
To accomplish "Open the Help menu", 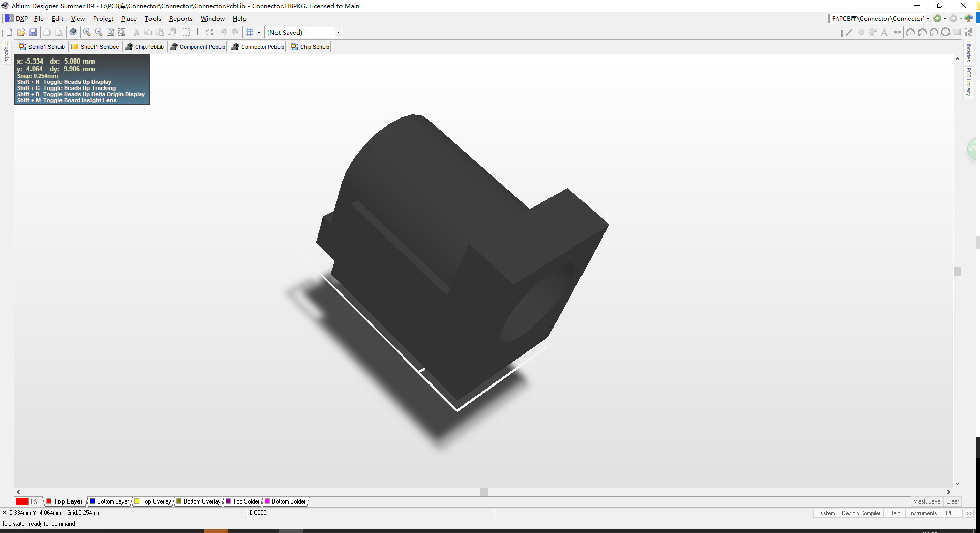I will [239, 18].
